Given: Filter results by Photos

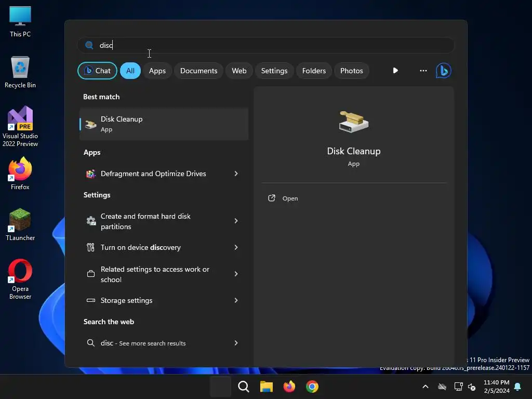Looking at the screenshot, I should pyautogui.click(x=352, y=71).
